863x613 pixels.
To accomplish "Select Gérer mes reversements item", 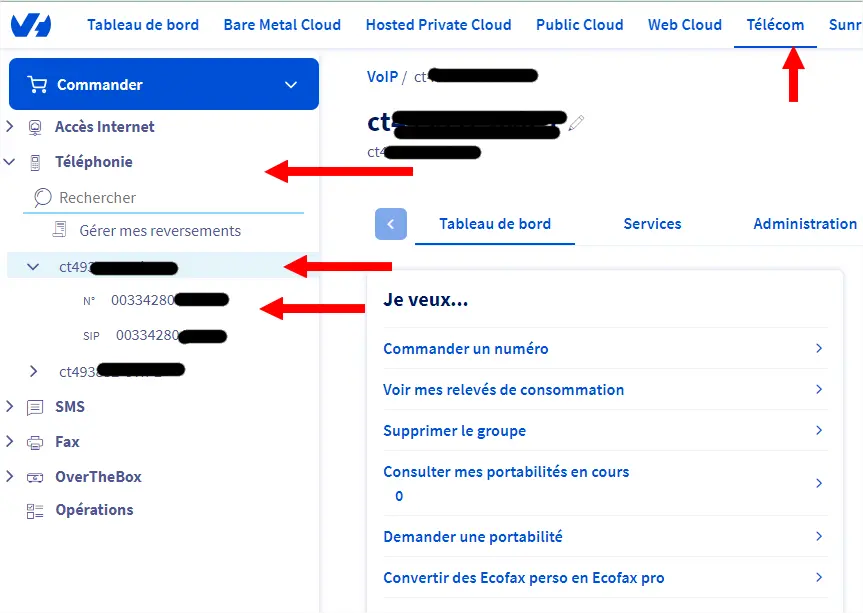I will coord(160,231).
